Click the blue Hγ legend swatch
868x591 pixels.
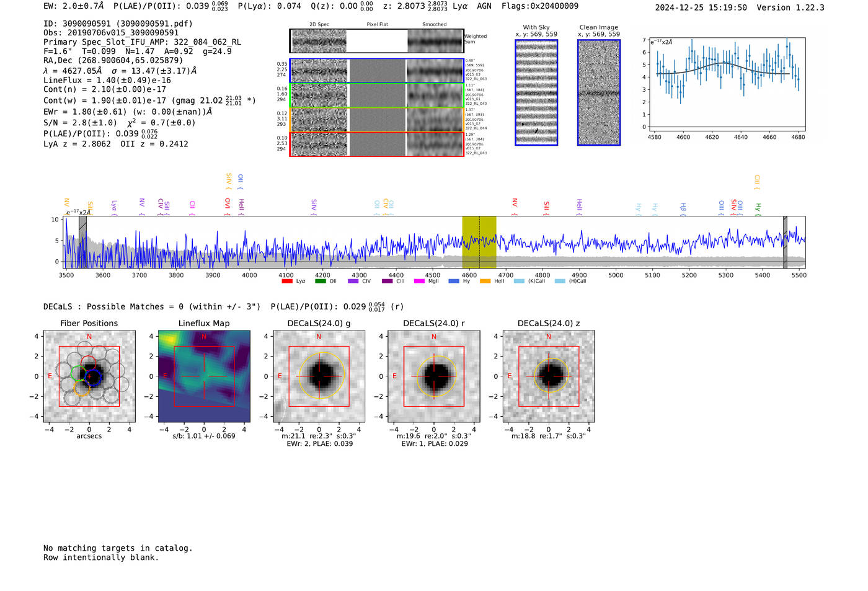tap(454, 281)
